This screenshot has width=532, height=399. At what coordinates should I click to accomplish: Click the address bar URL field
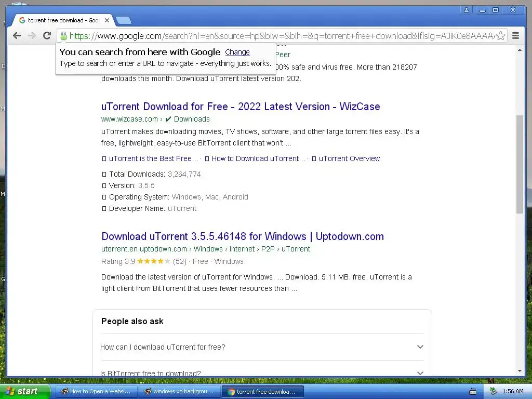click(x=282, y=36)
